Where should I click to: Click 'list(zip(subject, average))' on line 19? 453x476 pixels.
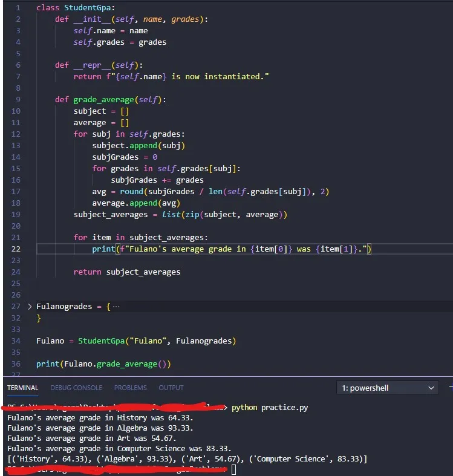(x=224, y=215)
